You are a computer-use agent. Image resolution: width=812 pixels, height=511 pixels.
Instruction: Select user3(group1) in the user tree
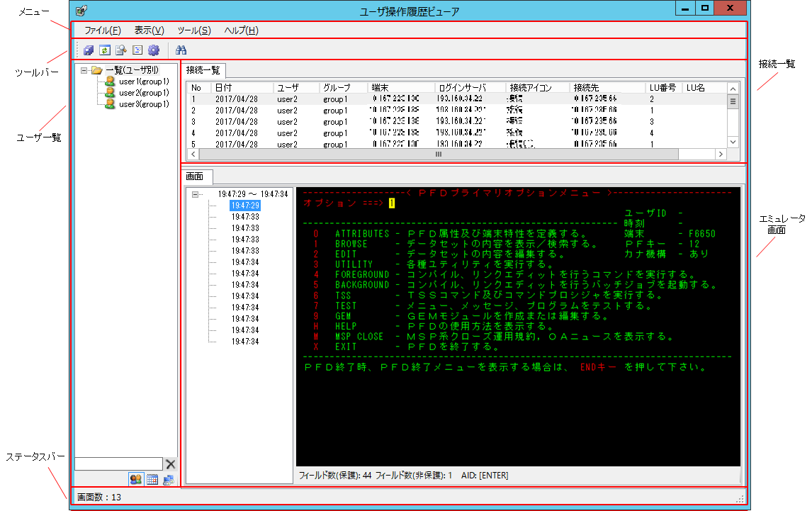coord(144,104)
